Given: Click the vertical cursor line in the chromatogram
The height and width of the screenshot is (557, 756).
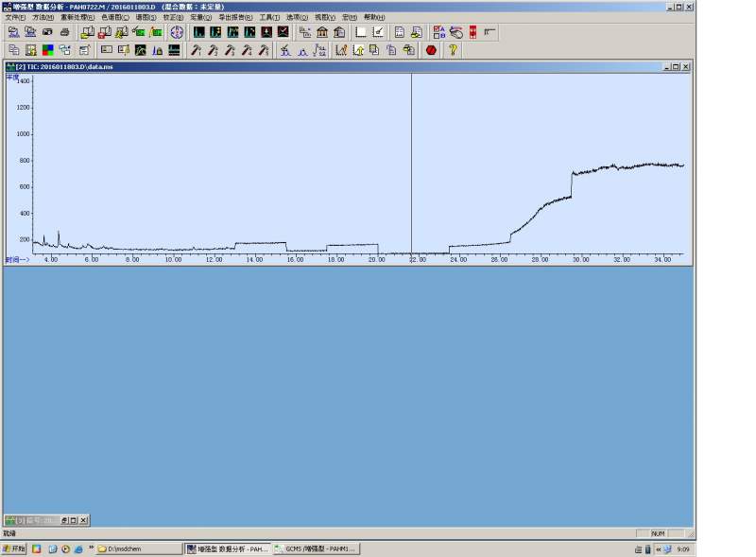Looking at the screenshot, I should click(411, 165).
